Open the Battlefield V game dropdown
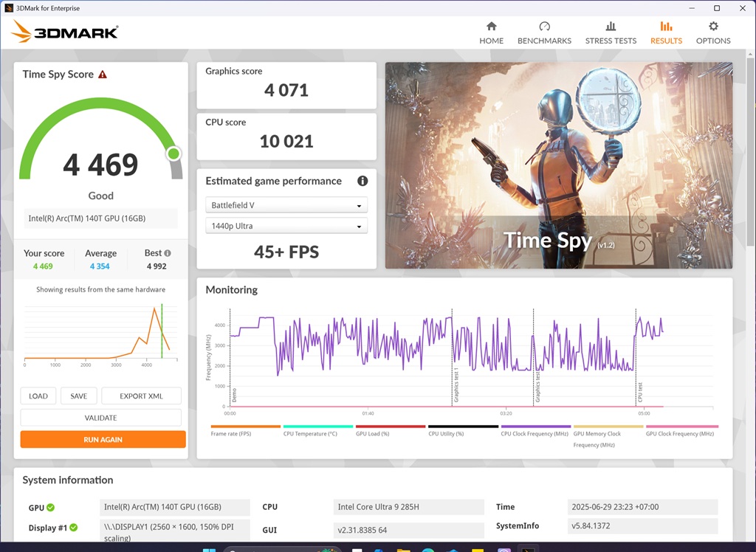The width and height of the screenshot is (756, 552). (286, 205)
